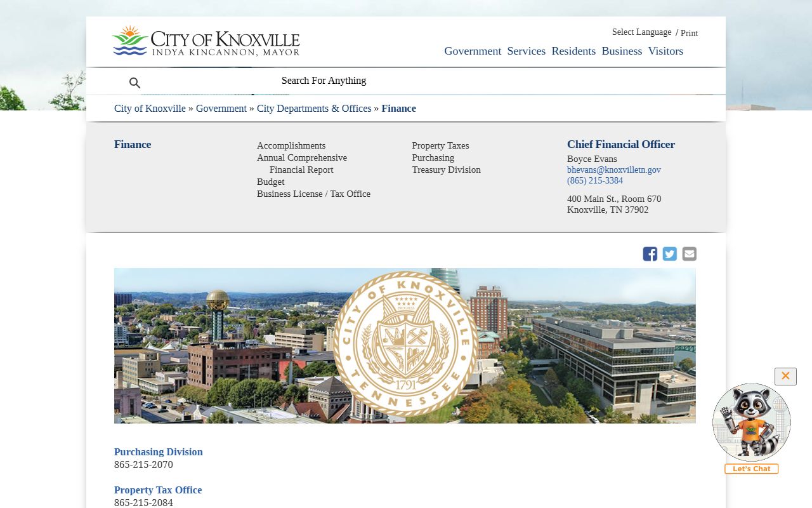
Task: Click the Chief Financial Officer heading
Action: point(621,144)
